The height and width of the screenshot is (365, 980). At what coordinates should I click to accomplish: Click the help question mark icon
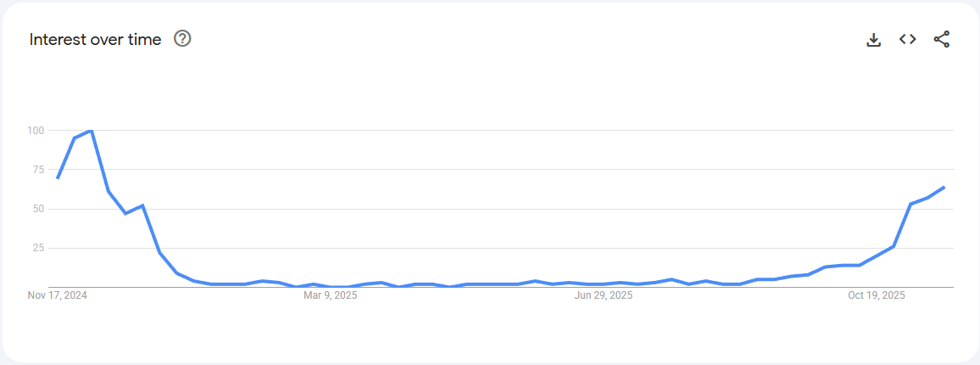(x=182, y=38)
